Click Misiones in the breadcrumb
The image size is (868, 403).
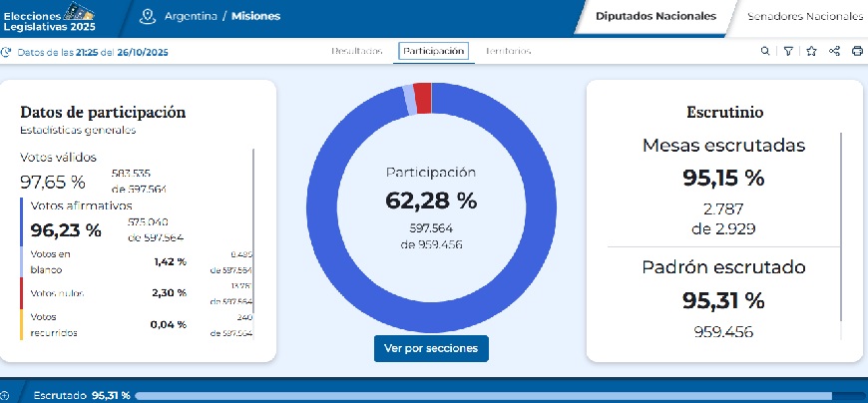255,17
